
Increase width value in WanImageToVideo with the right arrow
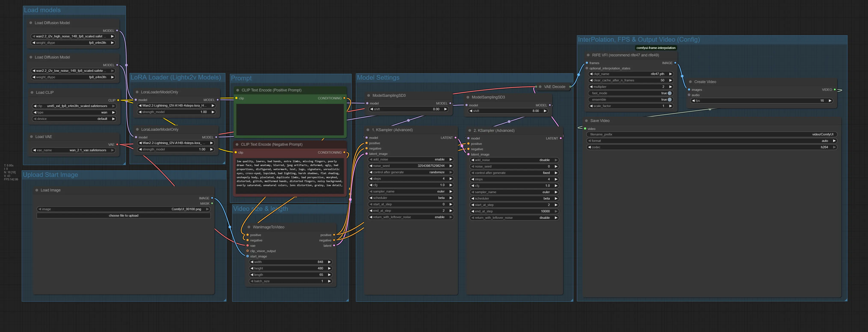pos(329,262)
